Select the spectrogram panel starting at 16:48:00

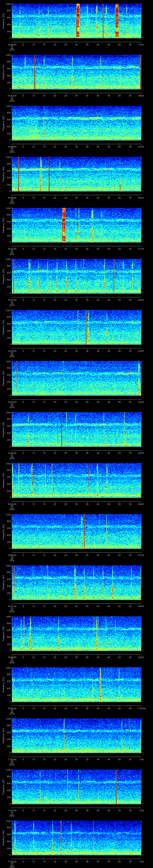click(x=76, y=123)
